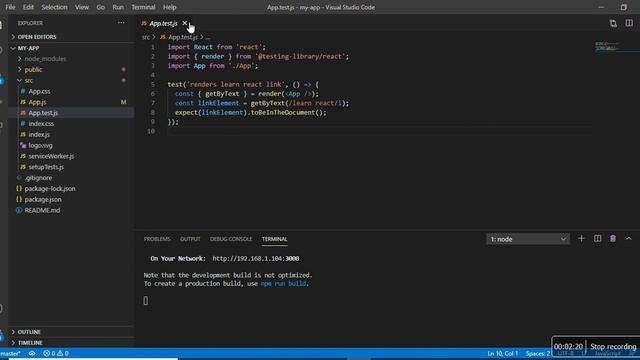640x360 pixels.
Task: Click the info icon beside README.md
Action: [19, 210]
